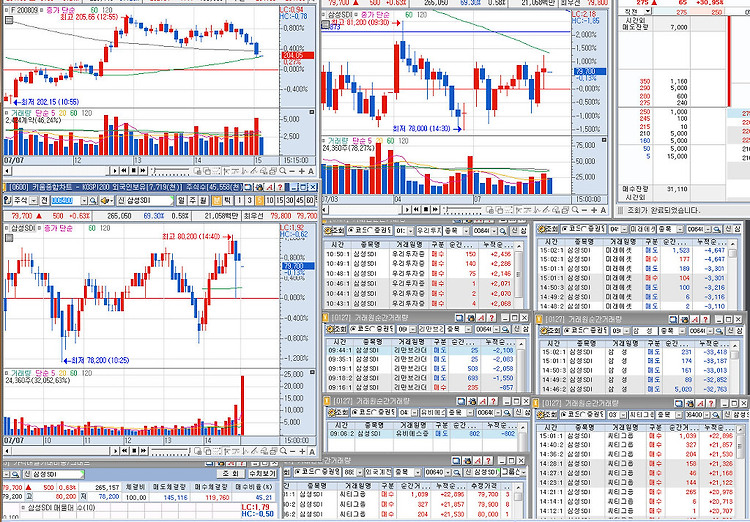Click the zoom magnifier icon under the Samsung SDI intraday chart
Screen dimensions: 750x522
click(x=283, y=451)
